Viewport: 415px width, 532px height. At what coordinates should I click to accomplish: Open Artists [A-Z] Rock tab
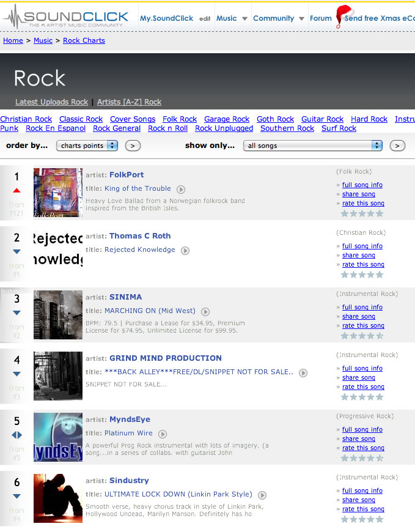click(x=129, y=102)
